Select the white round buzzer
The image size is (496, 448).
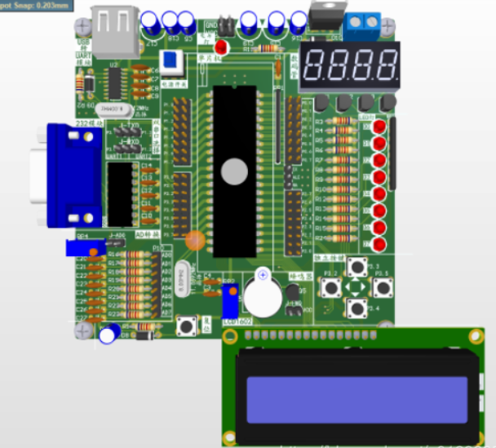pos(262,295)
